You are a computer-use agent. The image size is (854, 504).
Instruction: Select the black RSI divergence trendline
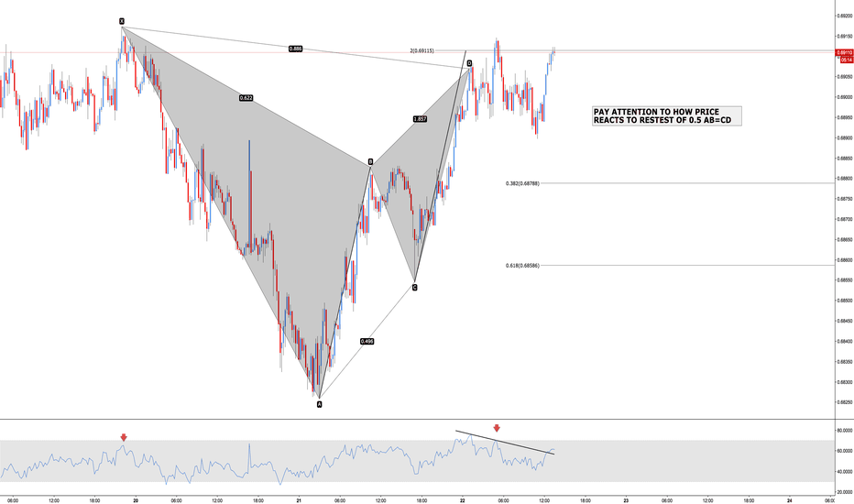tap(505, 443)
